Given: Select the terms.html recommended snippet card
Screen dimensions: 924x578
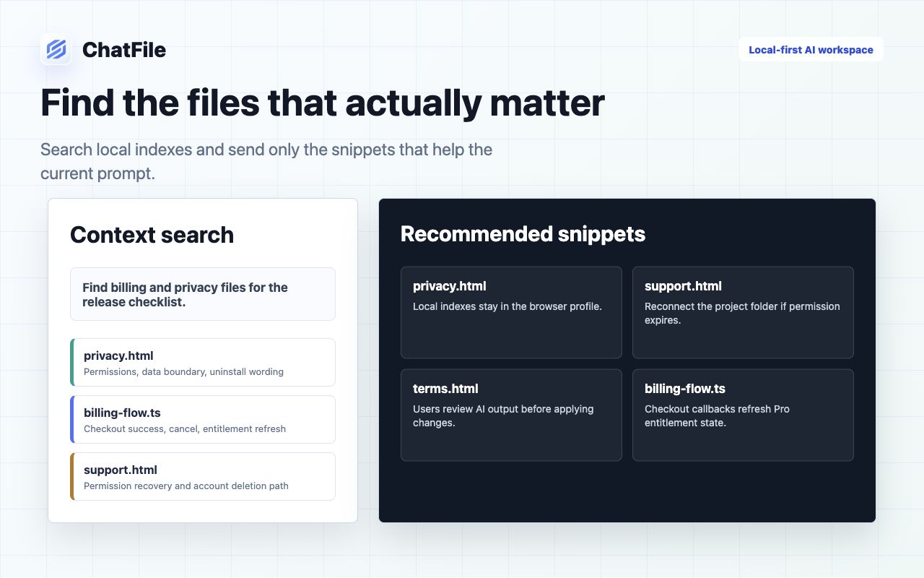Looking at the screenshot, I should click(511, 415).
